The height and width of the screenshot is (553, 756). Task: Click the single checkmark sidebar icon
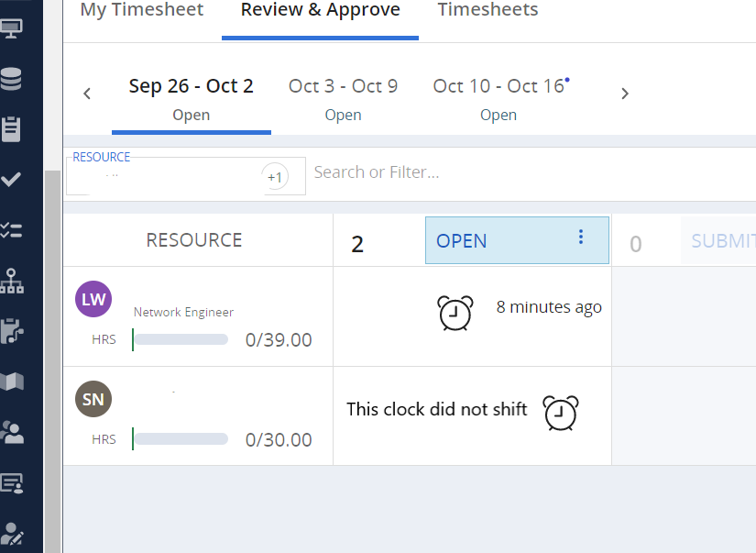12,180
